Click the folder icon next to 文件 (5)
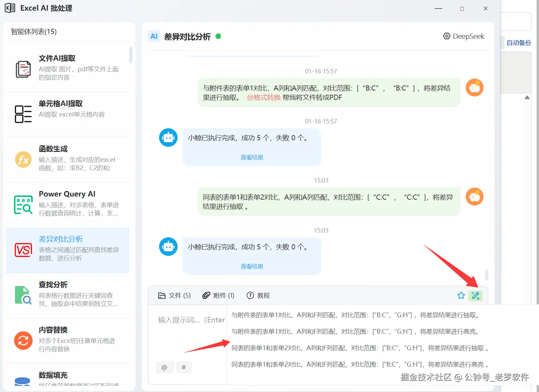 (161, 295)
